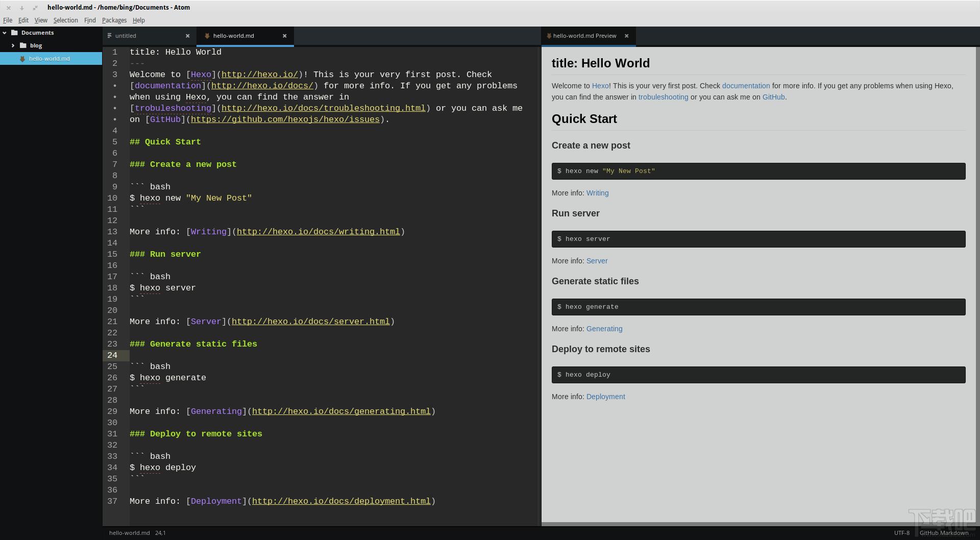Close the untitled tab
The width and height of the screenshot is (980, 540).
tap(187, 36)
